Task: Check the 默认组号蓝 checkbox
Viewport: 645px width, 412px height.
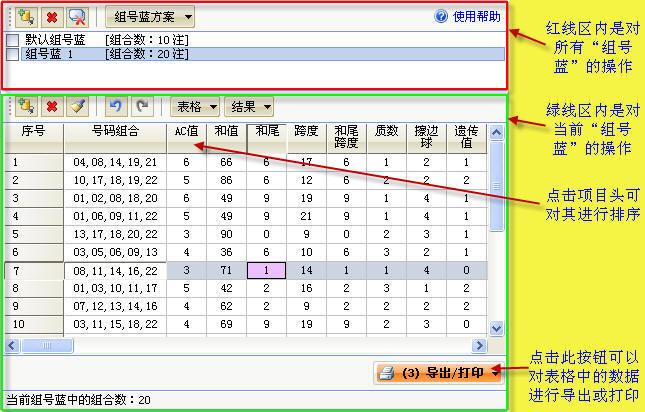Action: click(x=13, y=40)
